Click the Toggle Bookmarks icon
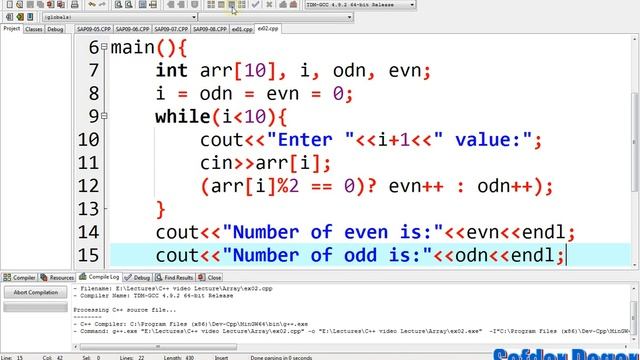Image resolution: width=640 pixels, height=360 pixels. 20,17
